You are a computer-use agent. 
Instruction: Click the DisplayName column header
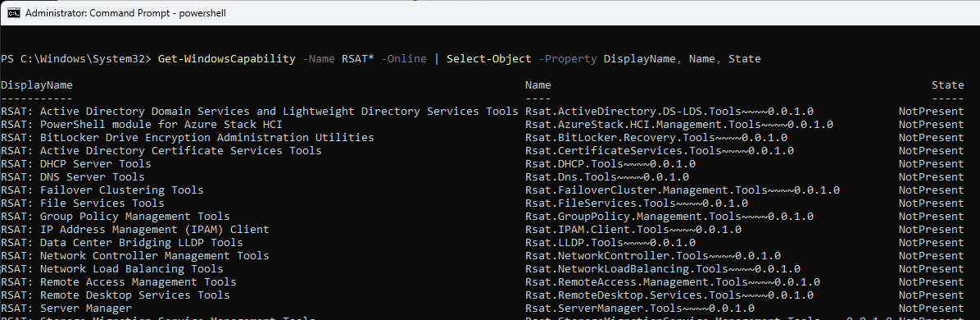tap(37, 85)
